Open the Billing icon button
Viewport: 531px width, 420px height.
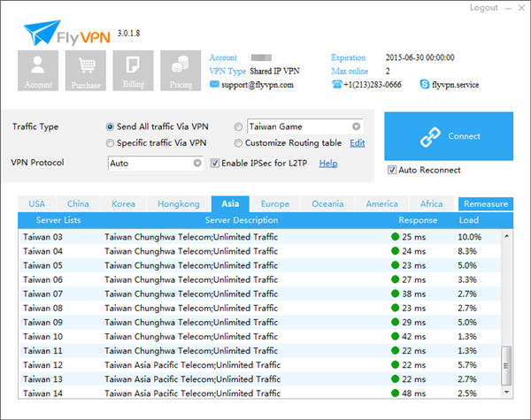point(133,71)
